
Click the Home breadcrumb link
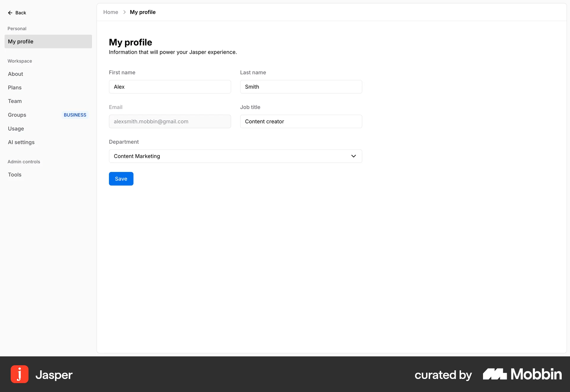(111, 12)
